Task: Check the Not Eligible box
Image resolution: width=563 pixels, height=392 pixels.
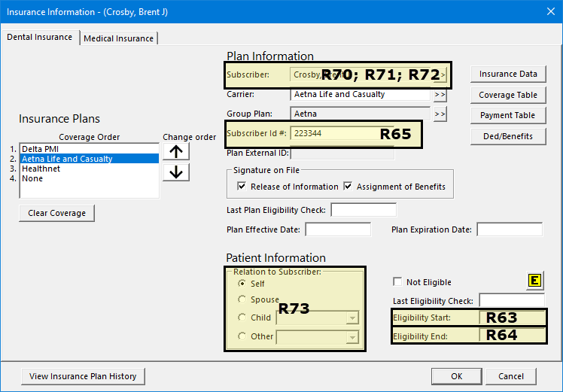Action: pos(397,282)
